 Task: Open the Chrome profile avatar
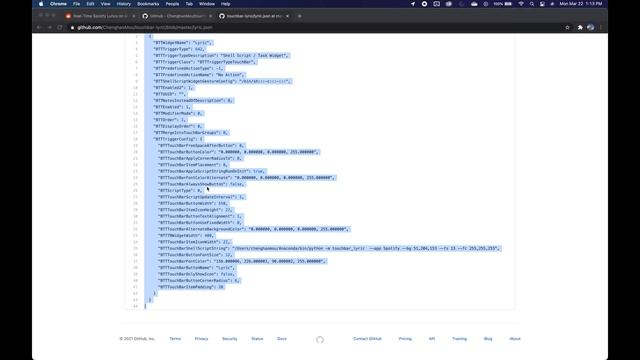[x=590, y=27]
